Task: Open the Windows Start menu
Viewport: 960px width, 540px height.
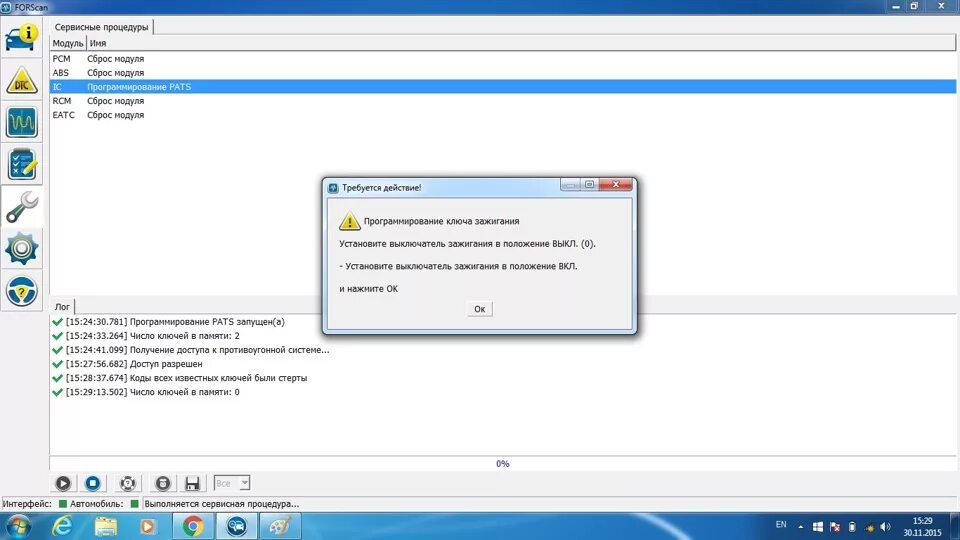Action: point(18,527)
